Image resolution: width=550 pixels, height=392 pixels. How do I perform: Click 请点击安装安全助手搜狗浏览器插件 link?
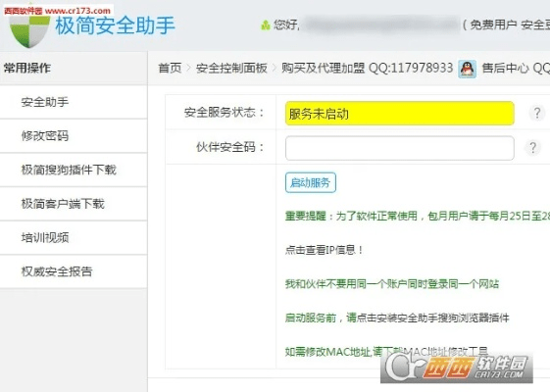(427, 318)
